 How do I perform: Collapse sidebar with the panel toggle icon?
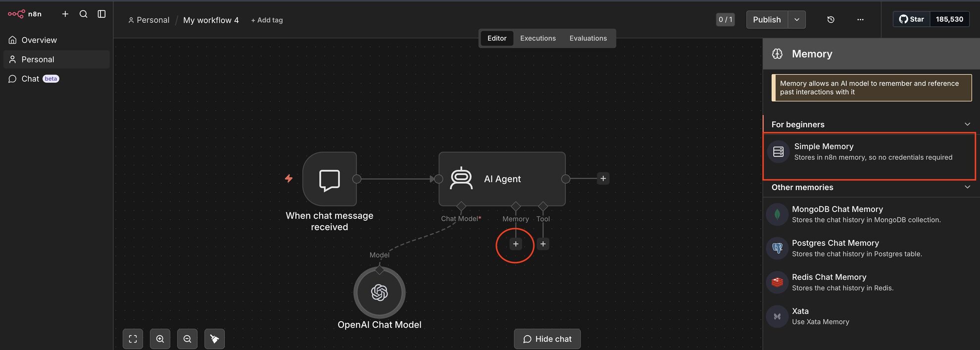(101, 14)
